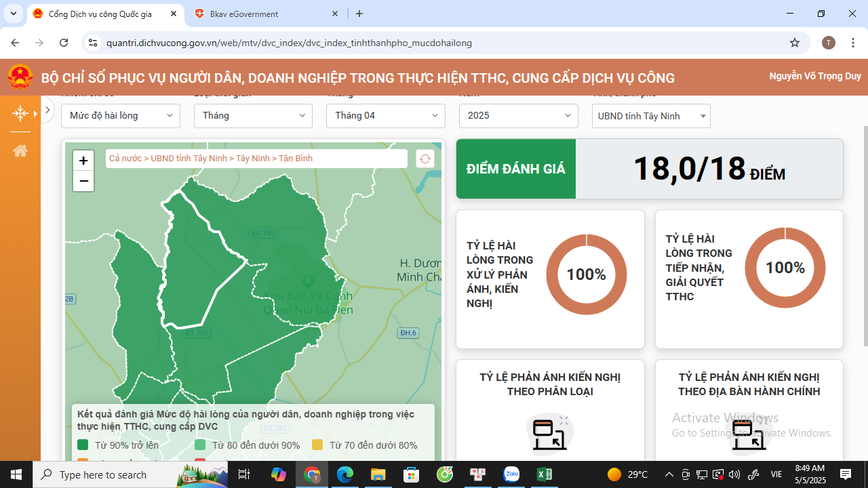The width and height of the screenshot is (868, 488).
Task: Open Microsoft Edge from taskbar
Action: tap(345, 474)
